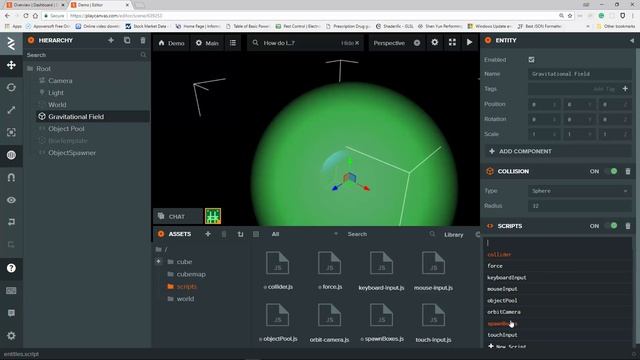Open the Perspective camera dropdown
This screenshot has width=640, height=360.
(x=397, y=43)
